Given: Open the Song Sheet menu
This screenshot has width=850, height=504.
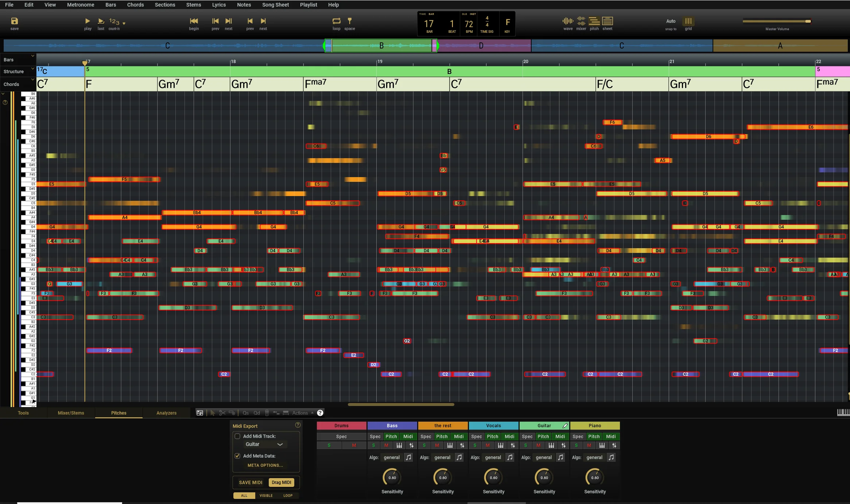Looking at the screenshot, I should click(x=275, y=5).
